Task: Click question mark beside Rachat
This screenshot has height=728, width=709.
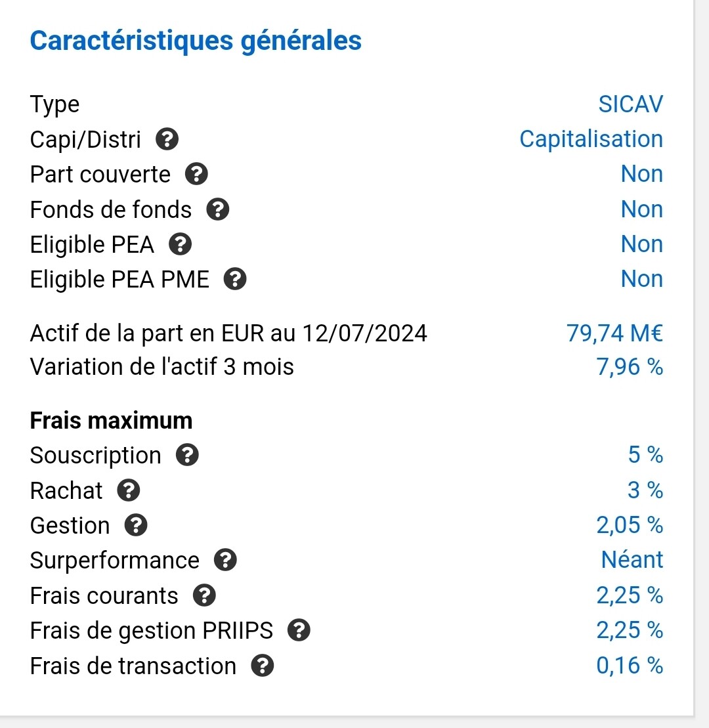Action: 129,490
